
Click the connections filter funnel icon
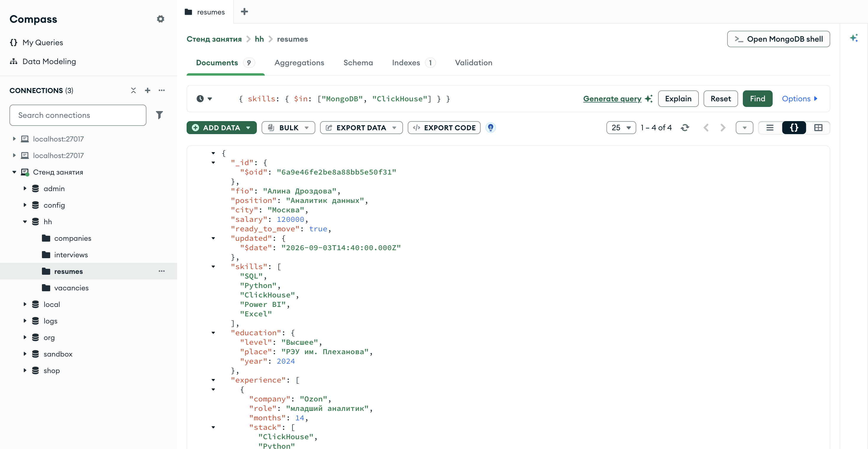(159, 115)
